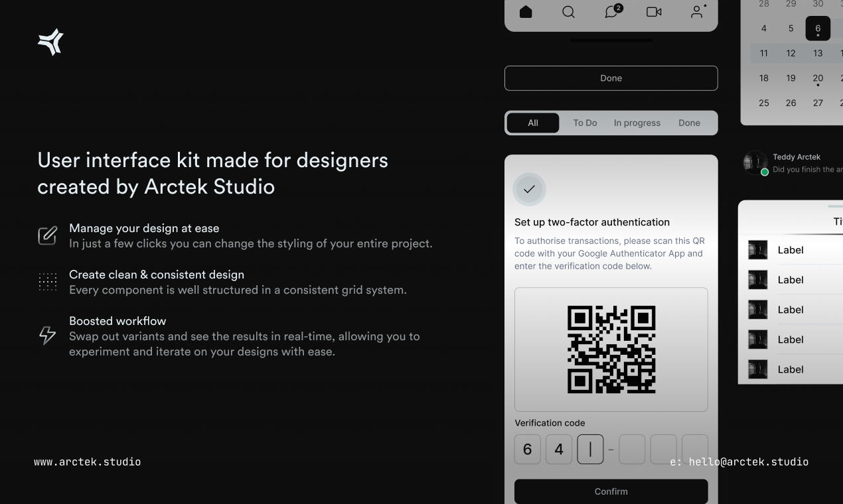Click the fifth empty verification code box
Image resolution: width=843 pixels, height=504 pixels.
pyautogui.click(x=663, y=449)
